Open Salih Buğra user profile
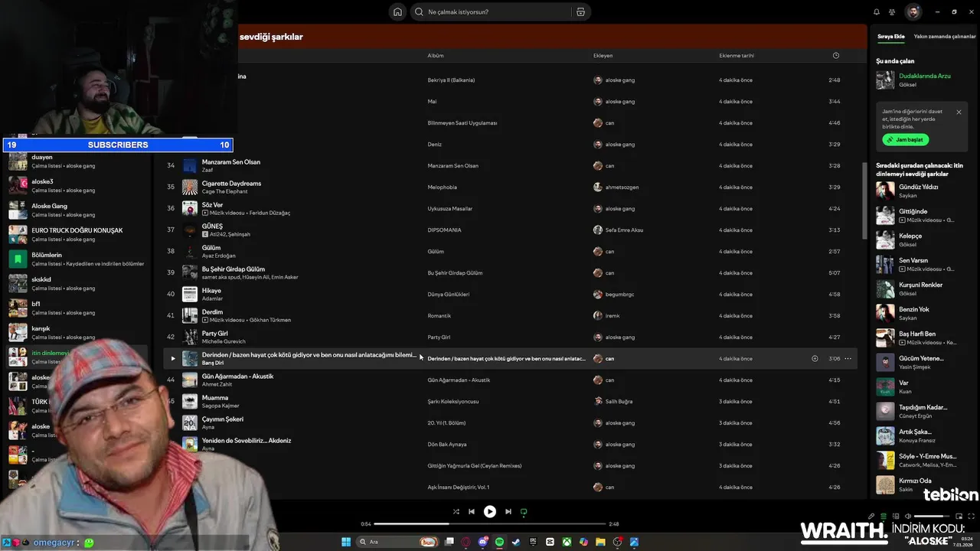980x551 pixels. click(x=619, y=401)
